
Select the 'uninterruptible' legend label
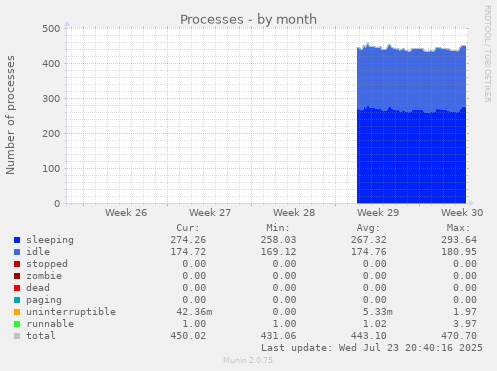(x=71, y=312)
